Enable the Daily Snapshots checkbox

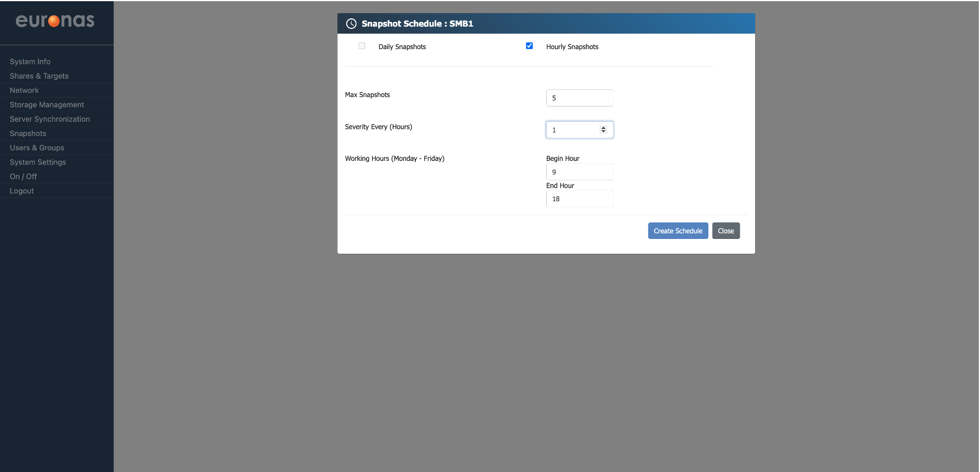362,46
